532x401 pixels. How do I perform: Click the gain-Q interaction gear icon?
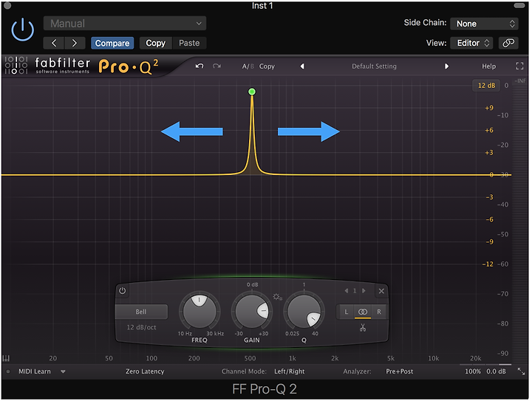click(x=277, y=298)
